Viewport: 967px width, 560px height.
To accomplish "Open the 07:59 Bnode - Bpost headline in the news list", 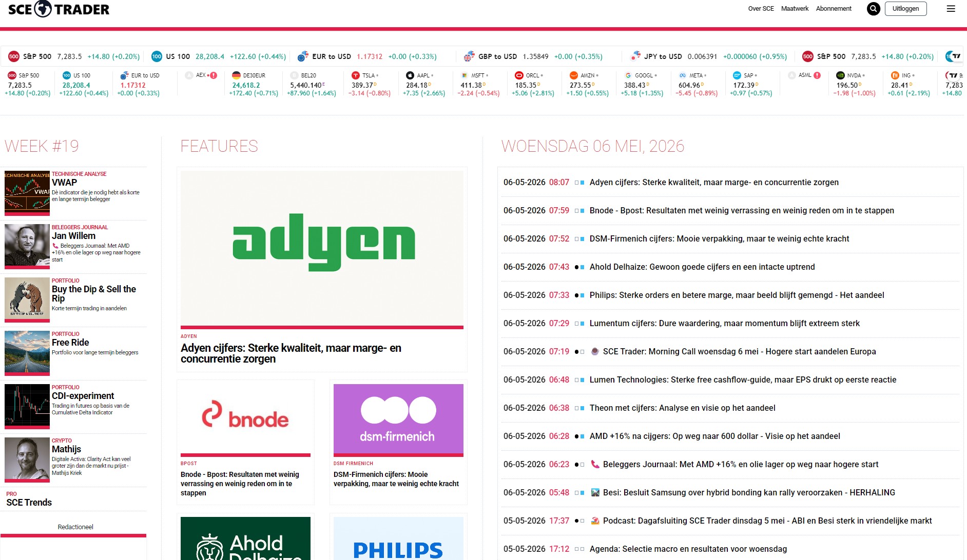I will tap(742, 210).
